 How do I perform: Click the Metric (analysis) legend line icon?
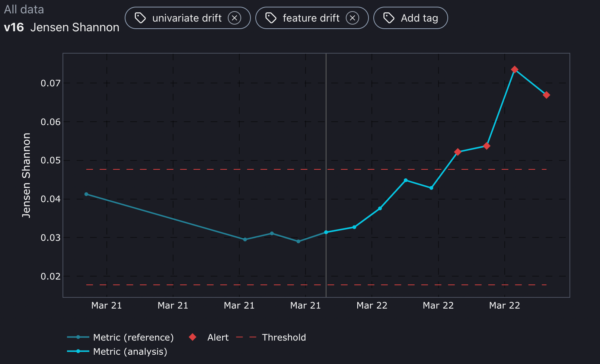pyautogui.click(x=78, y=351)
